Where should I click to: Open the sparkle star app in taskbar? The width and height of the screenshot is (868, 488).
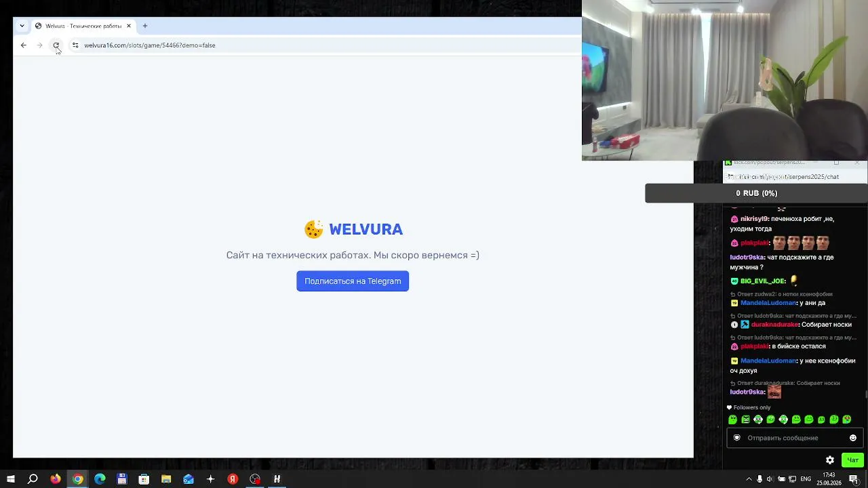210,479
